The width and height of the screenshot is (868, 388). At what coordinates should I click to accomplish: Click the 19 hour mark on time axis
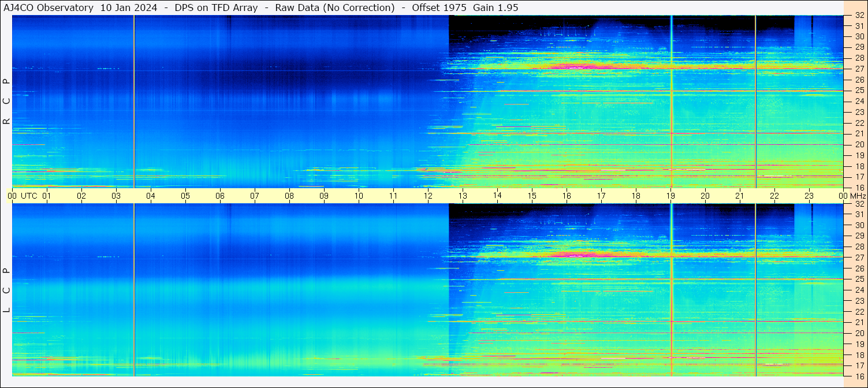coord(670,196)
